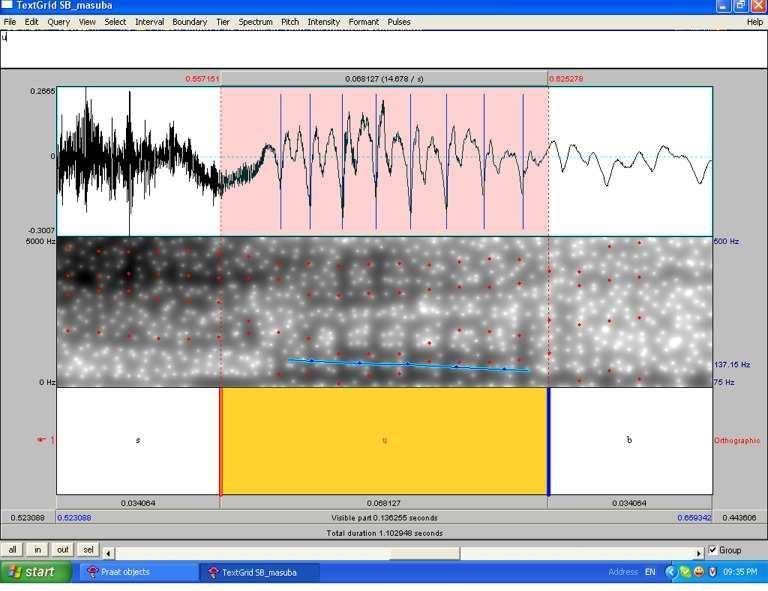Open the Tier menu
This screenshot has height=591, width=768.
coord(223,22)
